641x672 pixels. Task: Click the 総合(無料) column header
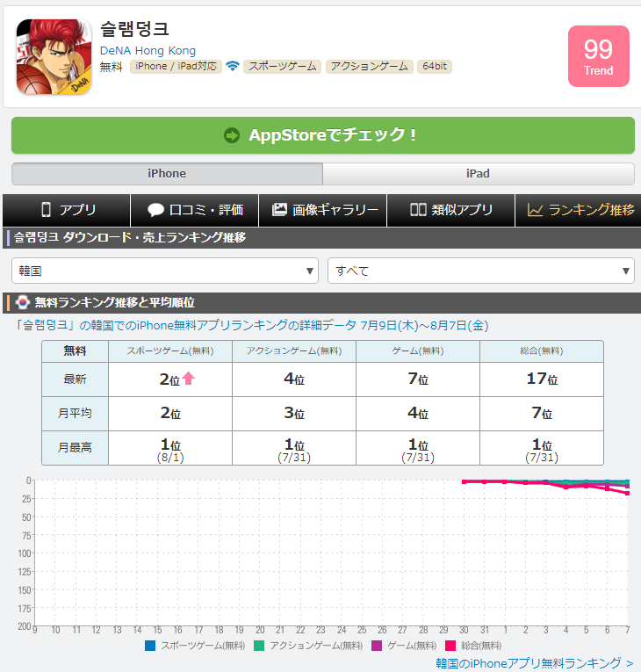coord(542,351)
